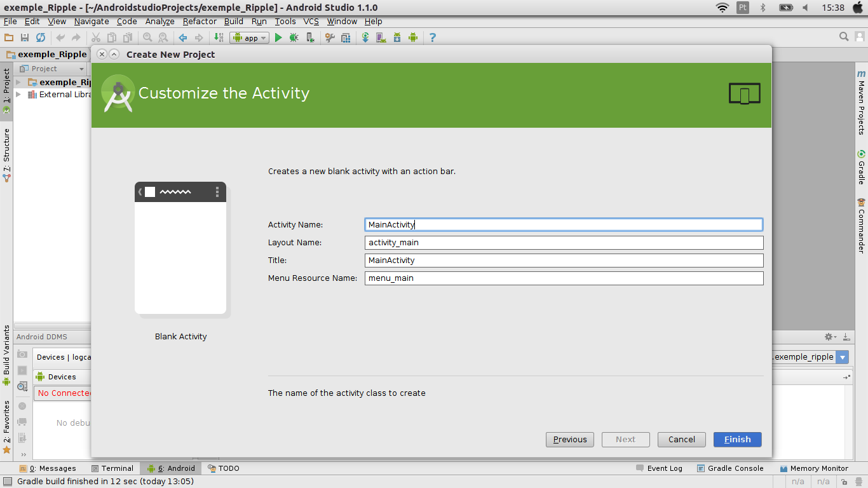
Task: Click the Find magnifier icon in toolbar
Action: tap(147, 37)
